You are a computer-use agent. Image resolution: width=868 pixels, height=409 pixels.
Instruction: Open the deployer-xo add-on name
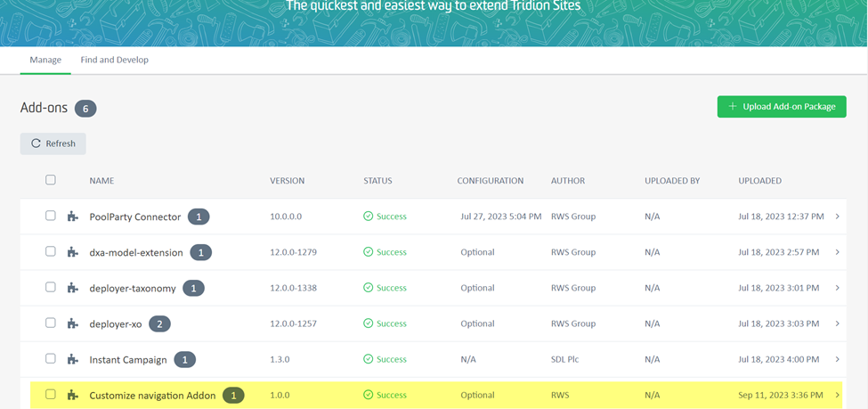click(x=116, y=324)
